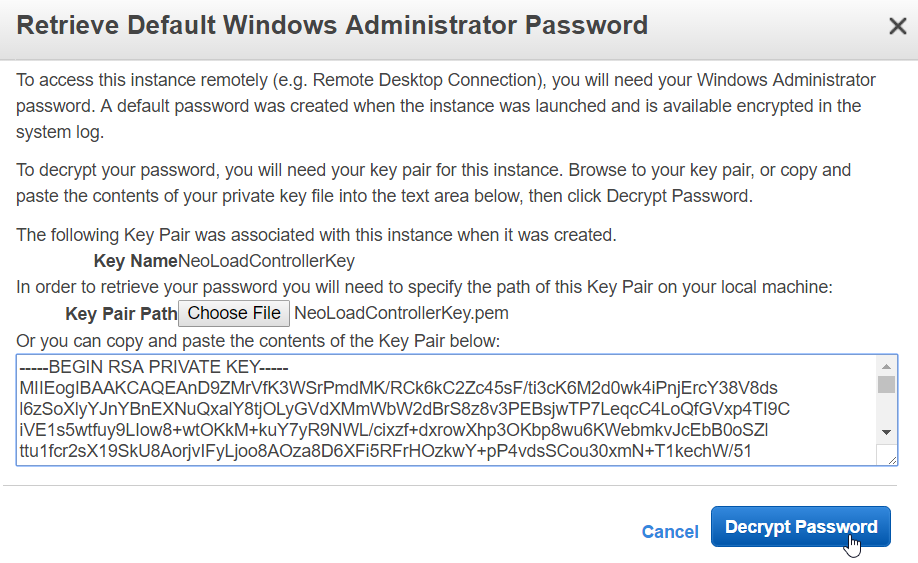The height and width of the screenshot is (563, 918).
Task: Click the key text area scroll-down arrow
Action: [x=886, y=432]
